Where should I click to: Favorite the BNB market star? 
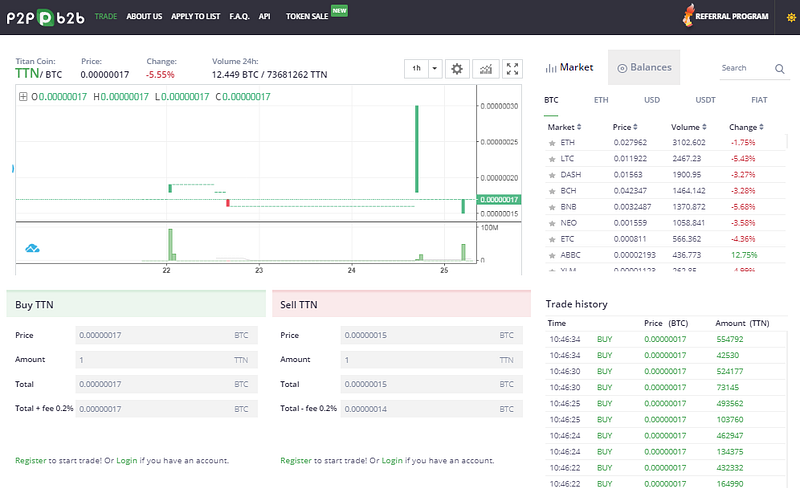552,208
